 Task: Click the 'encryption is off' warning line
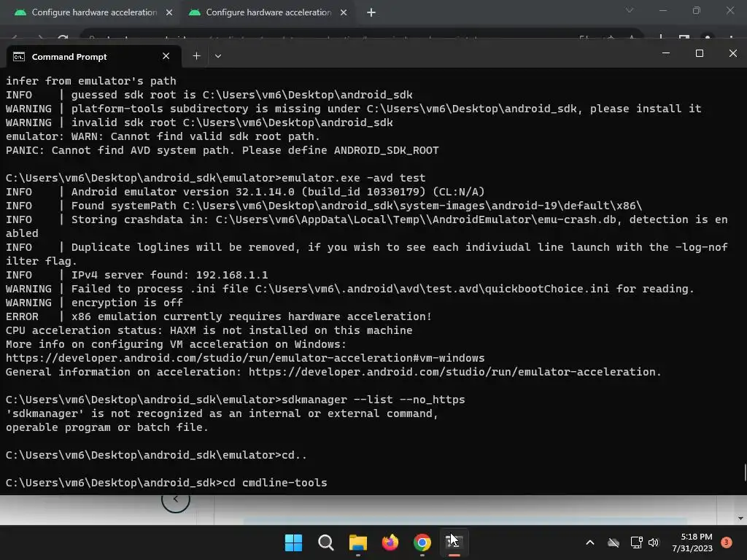point(94,303)
